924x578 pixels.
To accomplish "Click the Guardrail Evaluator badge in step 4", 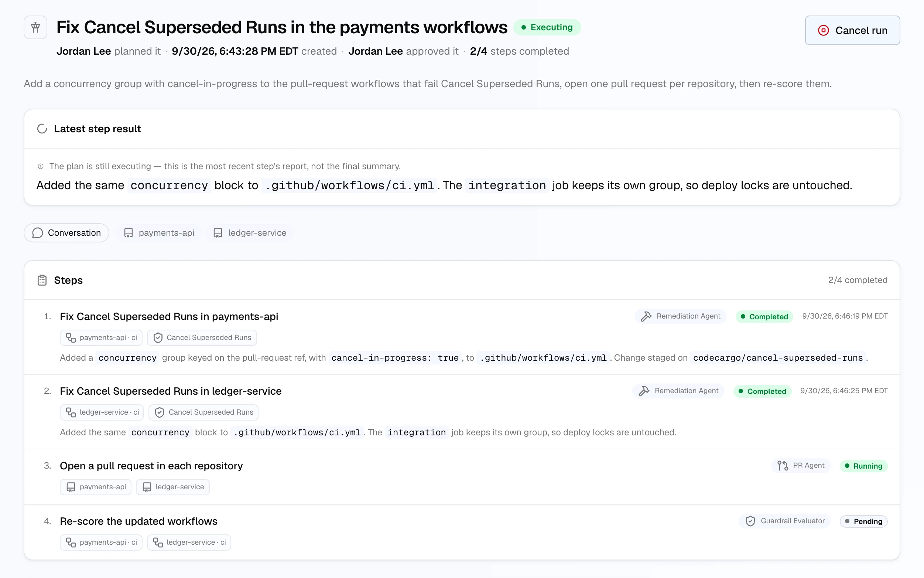I will [784, 521].
